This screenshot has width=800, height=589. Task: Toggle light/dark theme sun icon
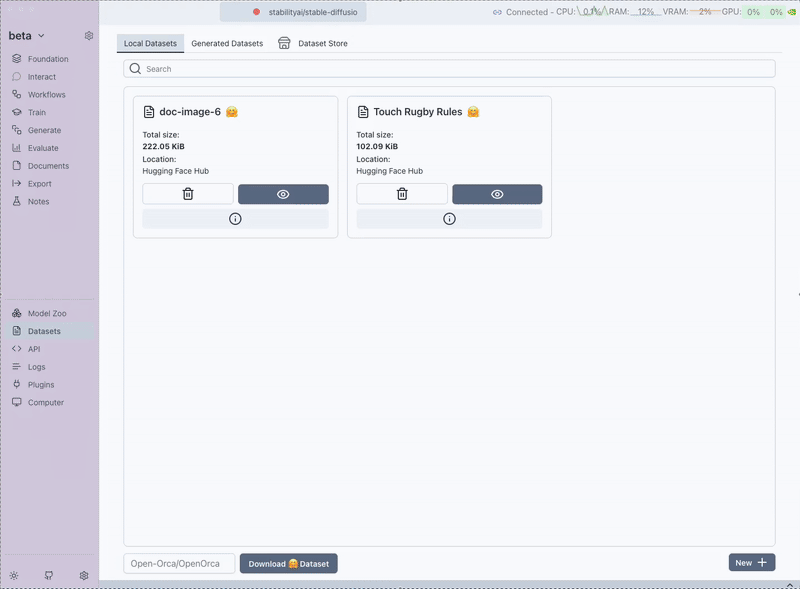[x=14, y=575]
